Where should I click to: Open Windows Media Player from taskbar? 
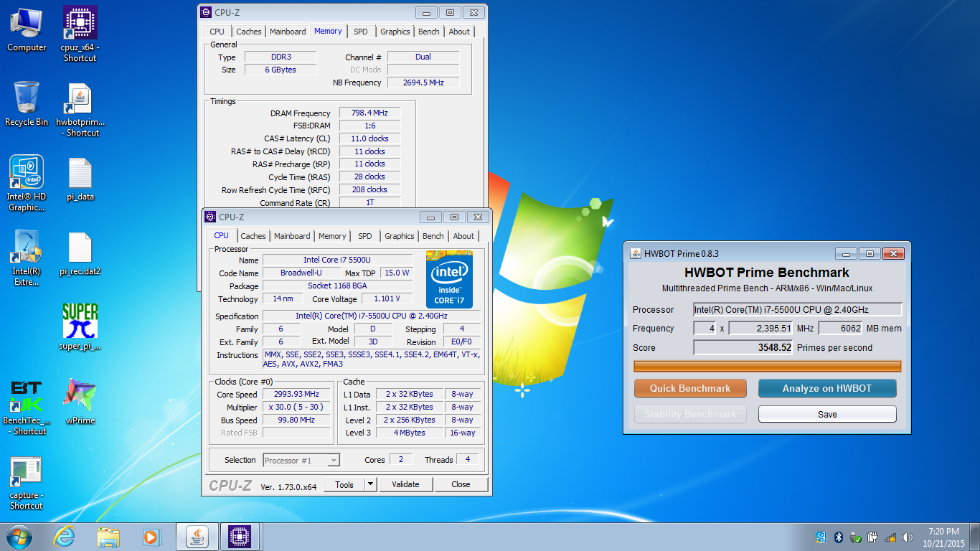click(151, 537)
